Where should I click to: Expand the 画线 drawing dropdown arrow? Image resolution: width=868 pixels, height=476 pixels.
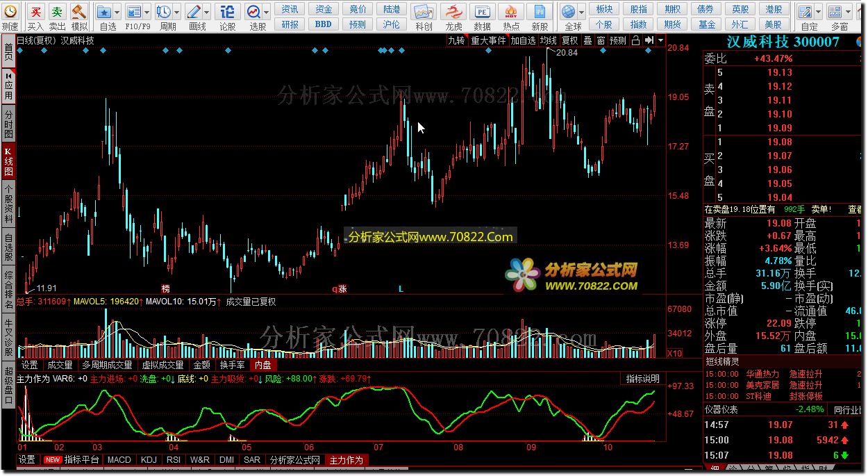207,12
